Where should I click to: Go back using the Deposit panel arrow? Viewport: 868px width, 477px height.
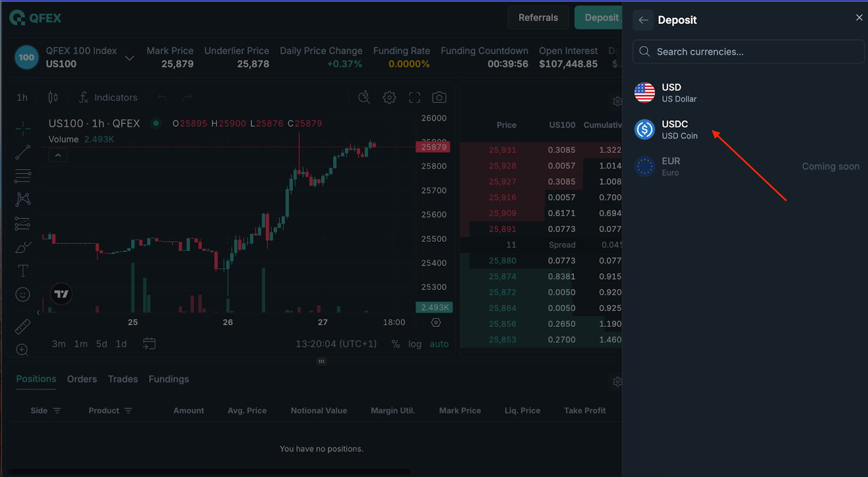(643, 20)
